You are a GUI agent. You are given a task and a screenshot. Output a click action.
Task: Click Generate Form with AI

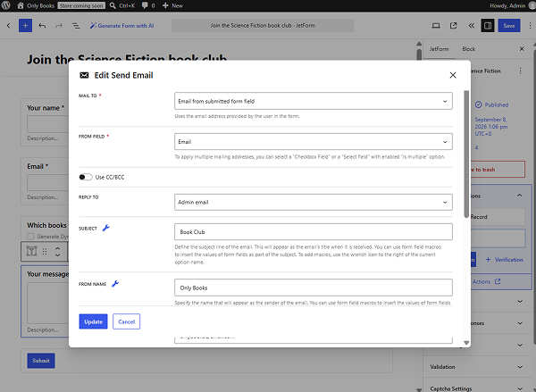point(122,26)
